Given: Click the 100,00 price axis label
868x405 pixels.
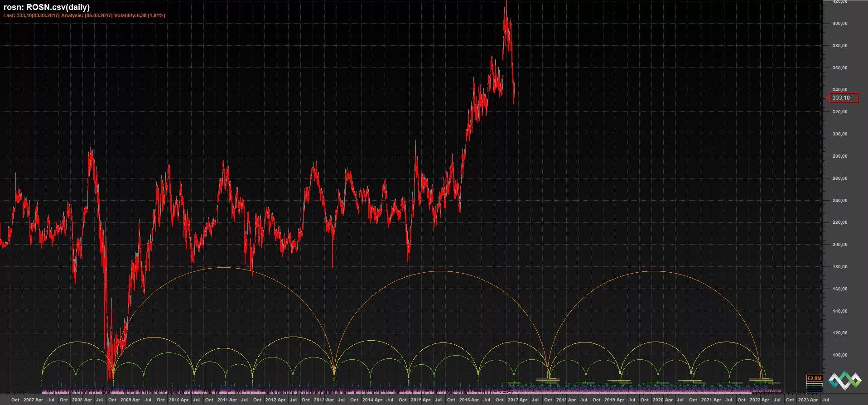Looking at the screenshot, I should tap(839, 355).
